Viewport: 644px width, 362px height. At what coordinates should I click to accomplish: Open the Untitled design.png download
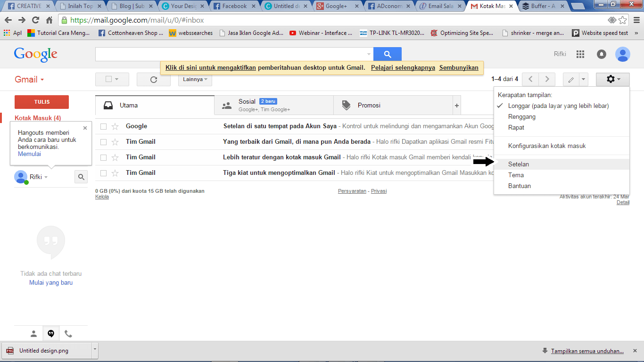pyautogui.click(x=46, y=350)
